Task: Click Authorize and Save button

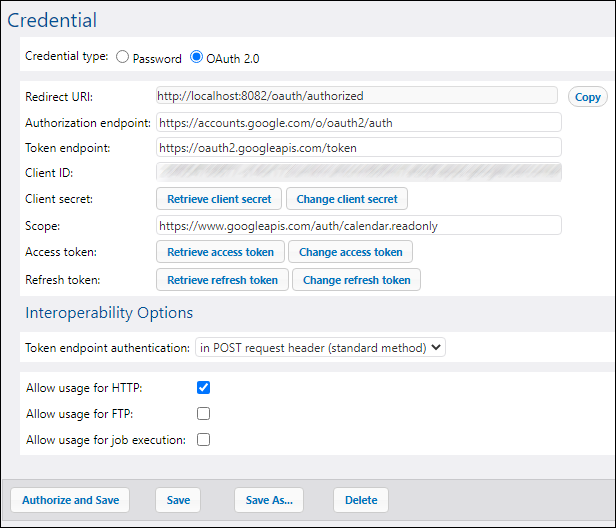Action: click(70, 500)
